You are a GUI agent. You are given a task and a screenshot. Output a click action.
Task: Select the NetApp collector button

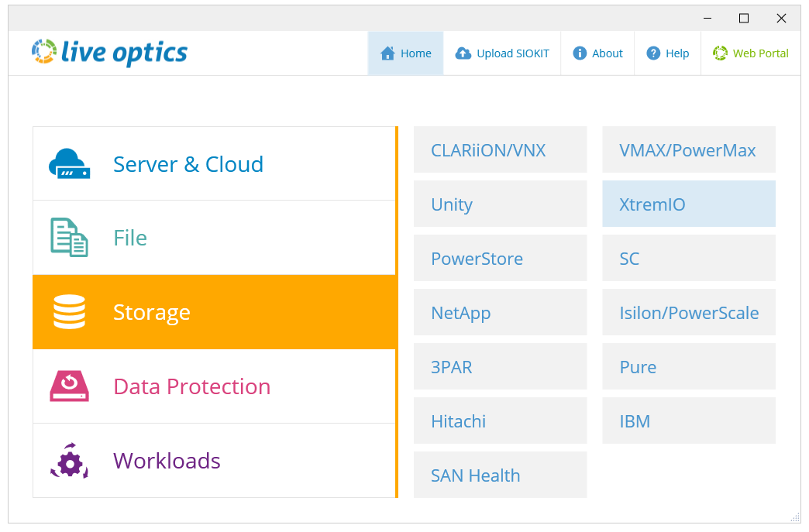pos(500,312)
